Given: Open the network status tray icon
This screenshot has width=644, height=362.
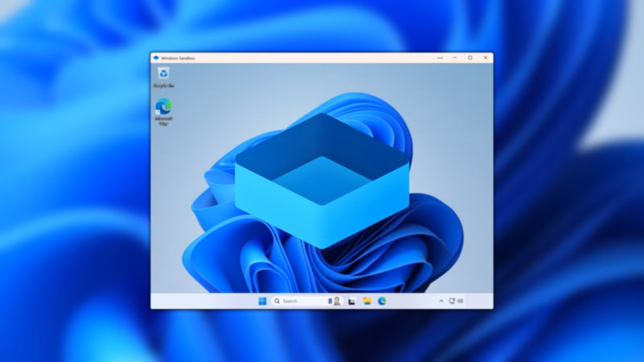Looking at the screenshot, I should coord(452,301).
